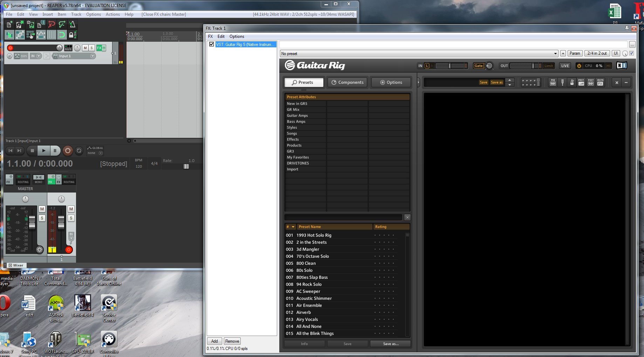Arm Track 1 record button in track panel
The width and height of the screenshot is (644, 357).
pyautogui.click(x=10, y=48)
